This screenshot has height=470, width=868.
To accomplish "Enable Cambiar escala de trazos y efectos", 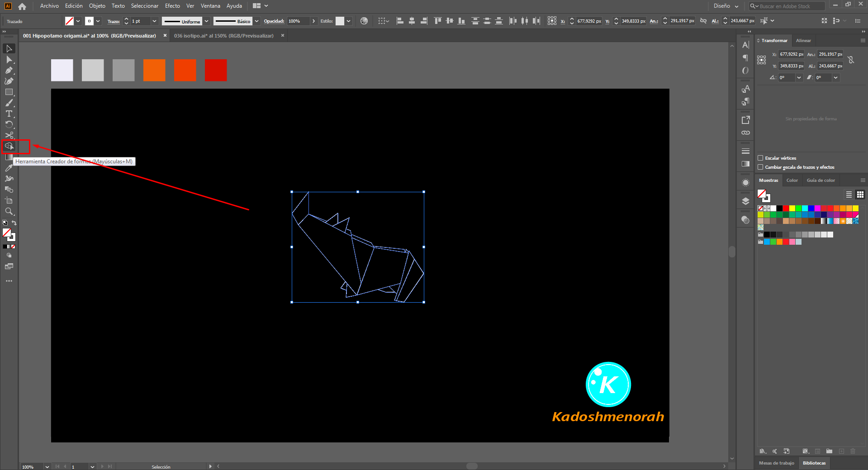I will [760, 167].
